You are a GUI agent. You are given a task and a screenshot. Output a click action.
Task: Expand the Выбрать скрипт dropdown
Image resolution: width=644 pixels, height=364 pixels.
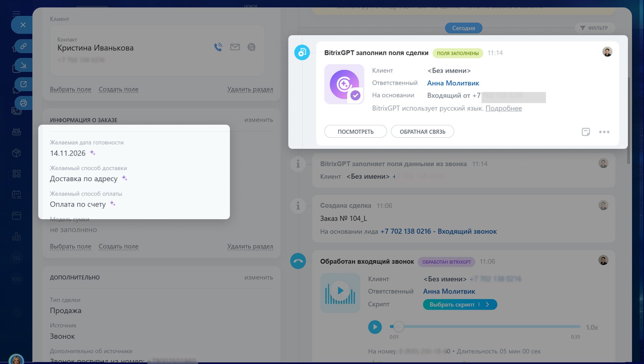click(x=460, y=304)
